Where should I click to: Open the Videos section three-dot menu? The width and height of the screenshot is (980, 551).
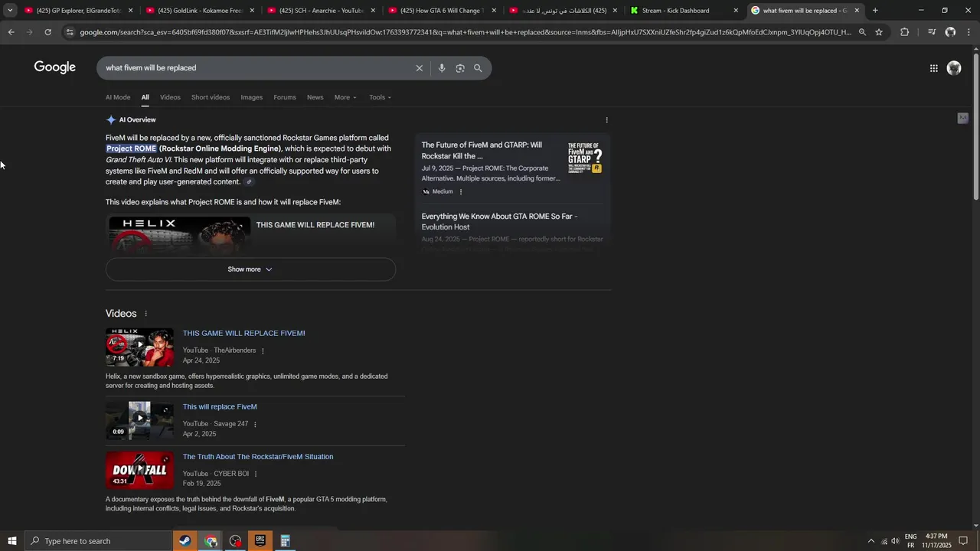click(x=145, y=314)
